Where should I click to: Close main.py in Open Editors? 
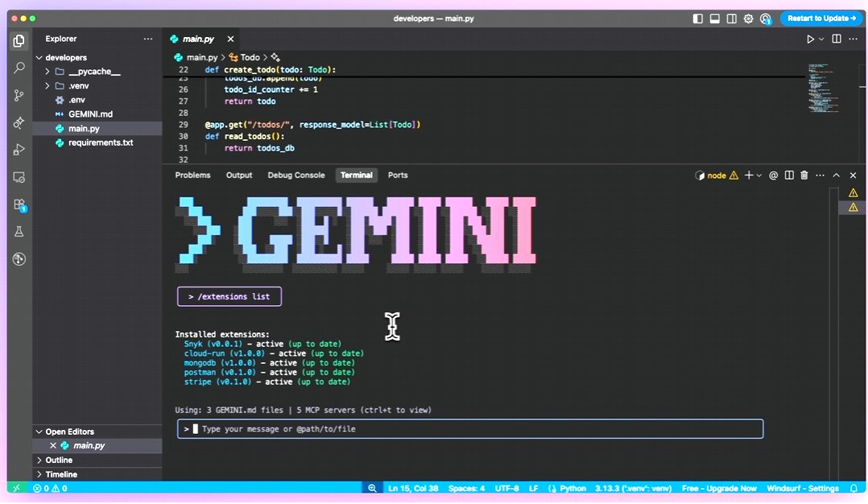tap(53, 446)
